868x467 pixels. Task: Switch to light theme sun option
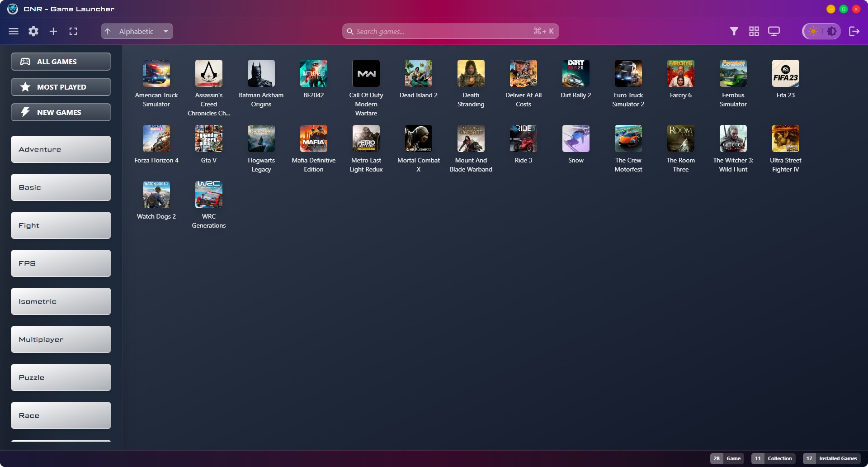click(813, 31)
